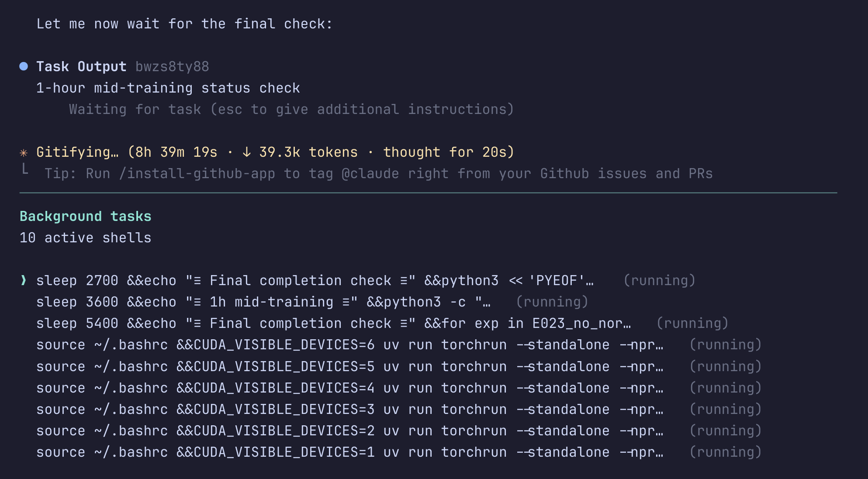The width and height of the screenshot is (868, 479).
Task: Click the down-arrow token counter icon
Action: tap(247, 152)
